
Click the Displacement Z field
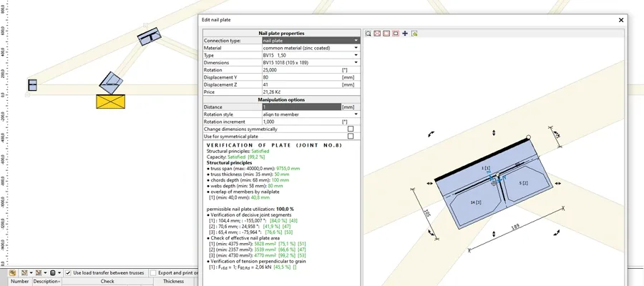pyautogui.click(x=301, y=85)
